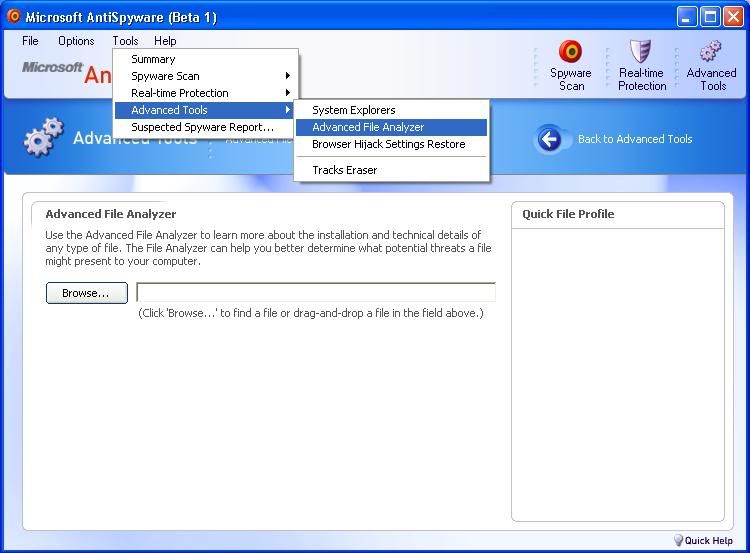Click the drag-and-drop hint text

pos(311,313)
